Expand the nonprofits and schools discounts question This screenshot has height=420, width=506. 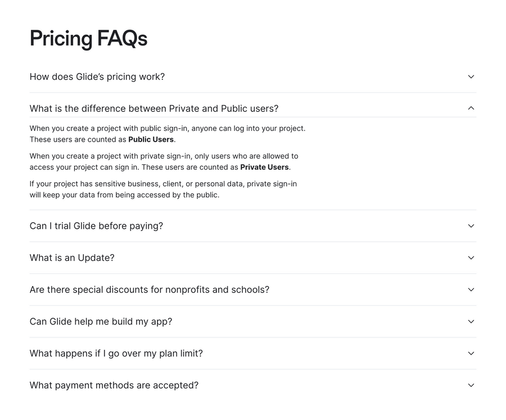(253, 290)
